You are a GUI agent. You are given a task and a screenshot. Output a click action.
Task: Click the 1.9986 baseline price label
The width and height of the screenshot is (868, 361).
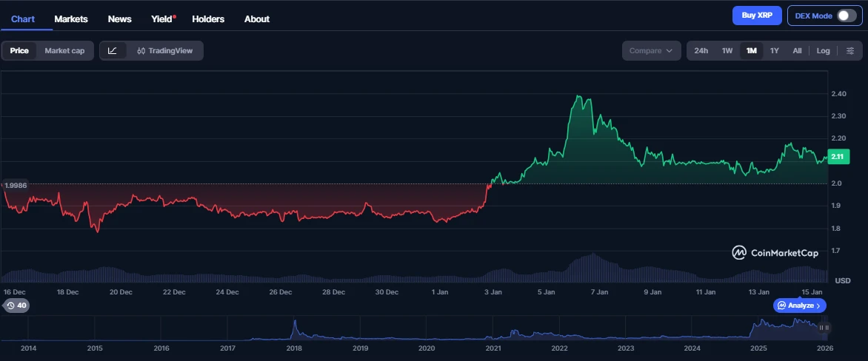[16, 186]
